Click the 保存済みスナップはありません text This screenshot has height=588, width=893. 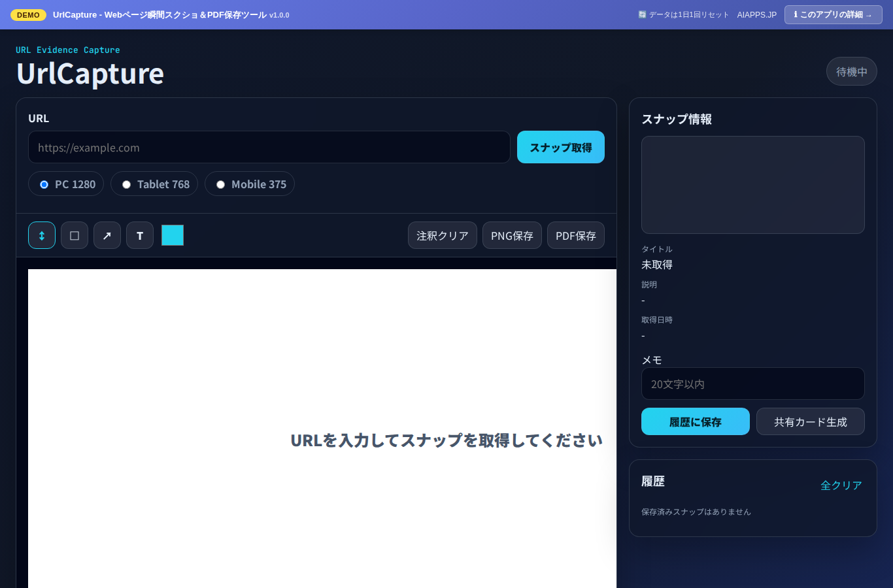696,512
